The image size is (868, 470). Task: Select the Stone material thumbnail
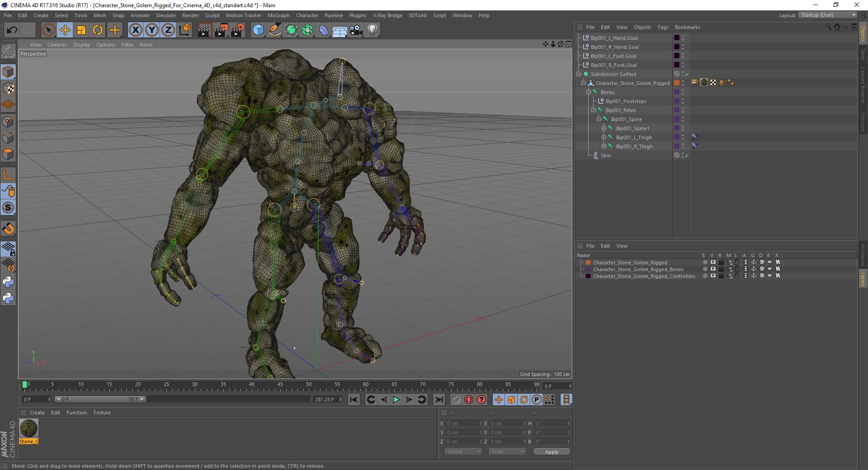point(28,428)
